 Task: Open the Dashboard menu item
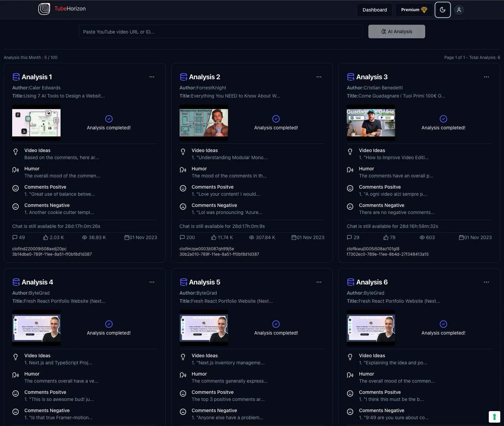(375, 10)
